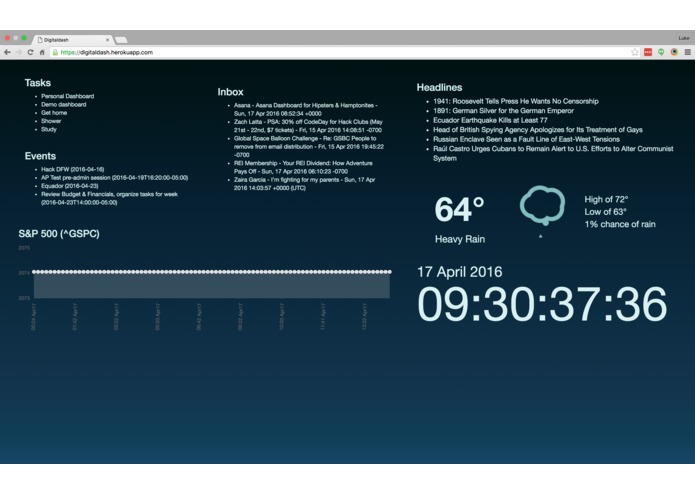Select the Get home task
Screen dimensions: 695x494
coord(54,113)
